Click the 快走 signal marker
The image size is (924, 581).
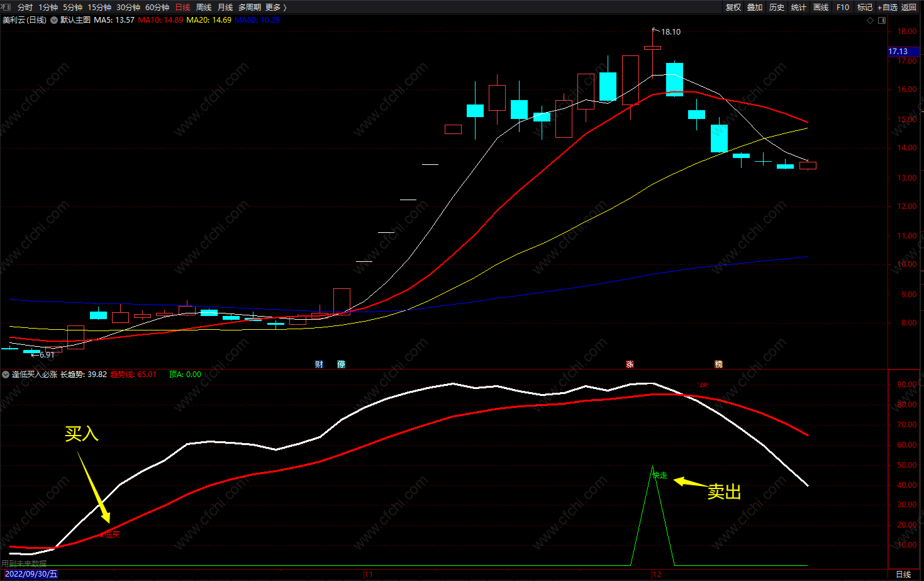pos(660,475)
